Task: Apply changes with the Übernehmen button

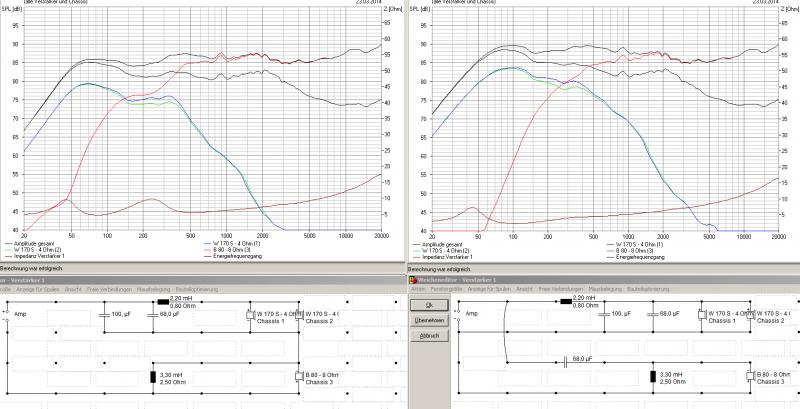Action: coord(429,321)
